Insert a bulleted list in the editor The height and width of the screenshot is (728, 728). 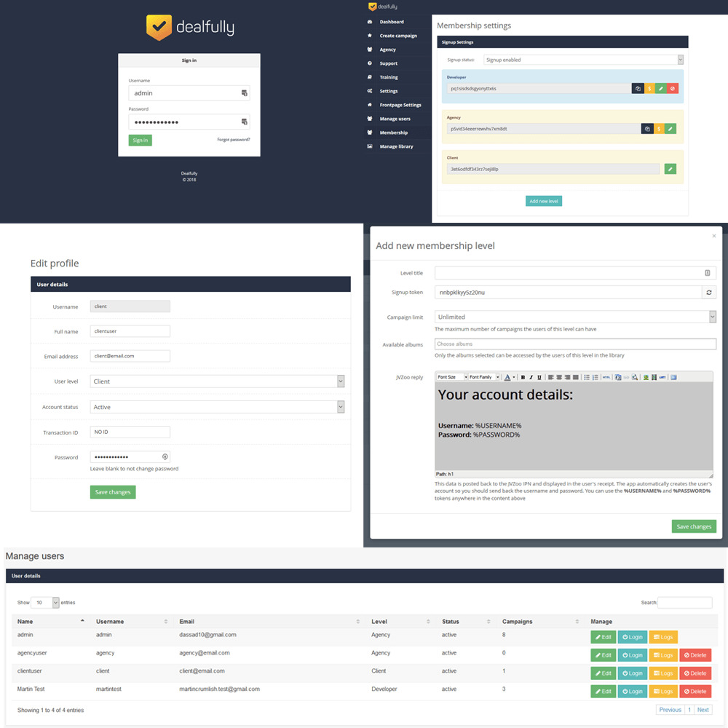pyautogui.click(x=587, y=377)
